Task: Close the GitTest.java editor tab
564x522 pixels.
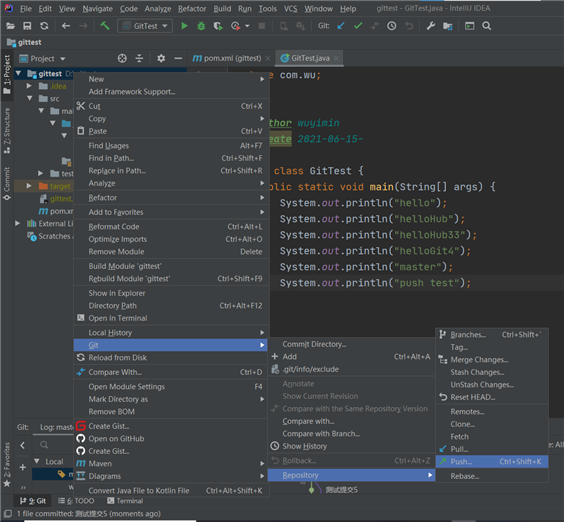Action: click(336, 58)
